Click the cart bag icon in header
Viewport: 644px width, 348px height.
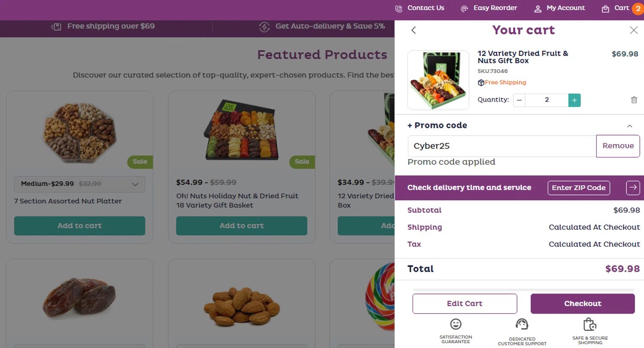tap(605, 9)
